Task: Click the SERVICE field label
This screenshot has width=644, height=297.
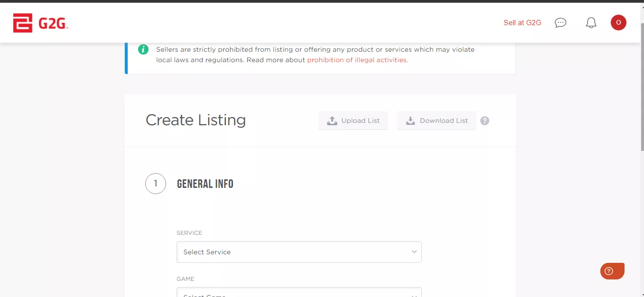Action: pyautogui.click(x=189, y=233)
